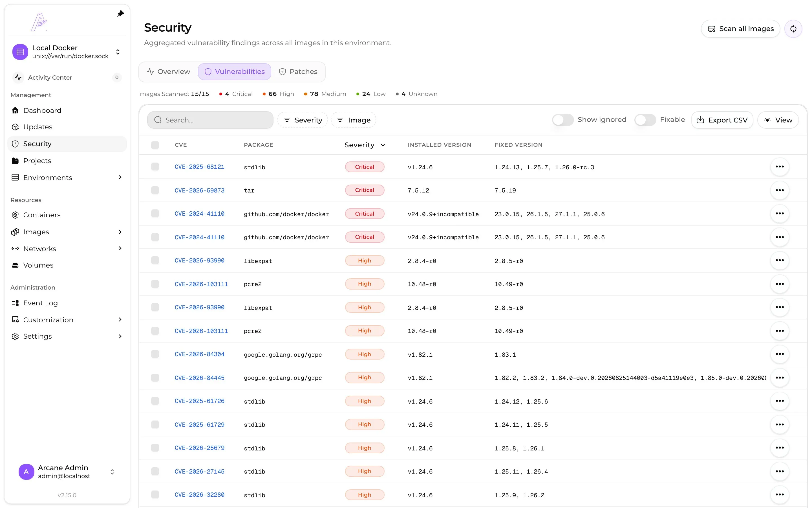
Task: Open the Arcane Admin user menu
Action: click(x=67, y=472)
